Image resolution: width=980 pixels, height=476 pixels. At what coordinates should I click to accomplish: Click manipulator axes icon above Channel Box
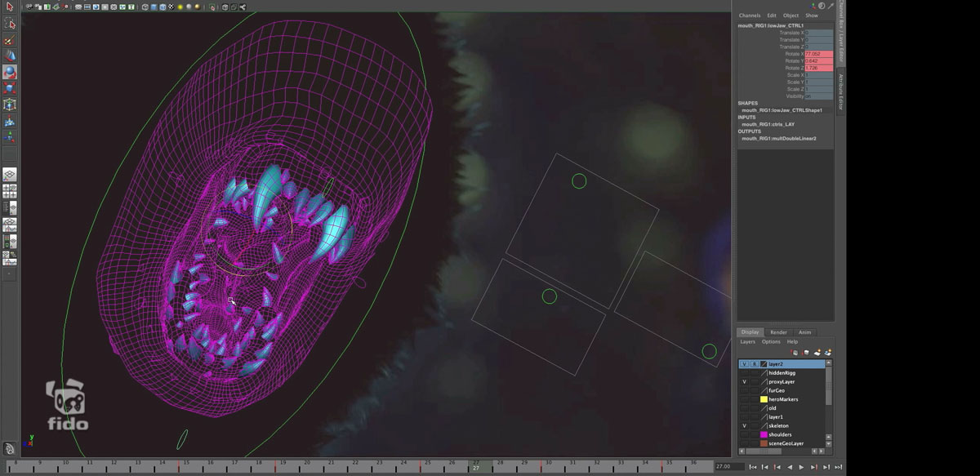(x=813, y=5)
